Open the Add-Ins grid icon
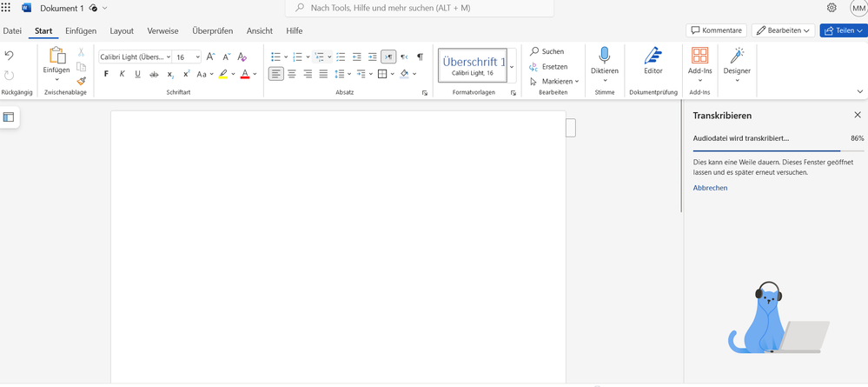 [699, 56]
